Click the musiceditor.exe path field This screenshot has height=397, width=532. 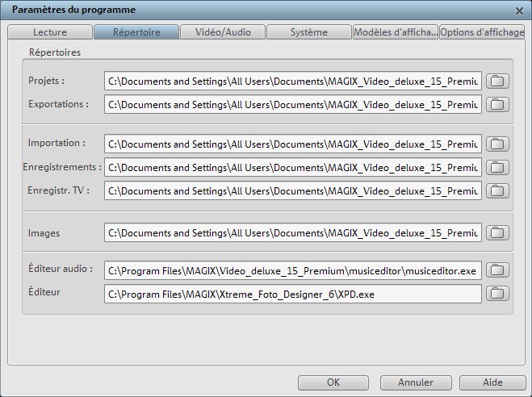tap(293, 270)
